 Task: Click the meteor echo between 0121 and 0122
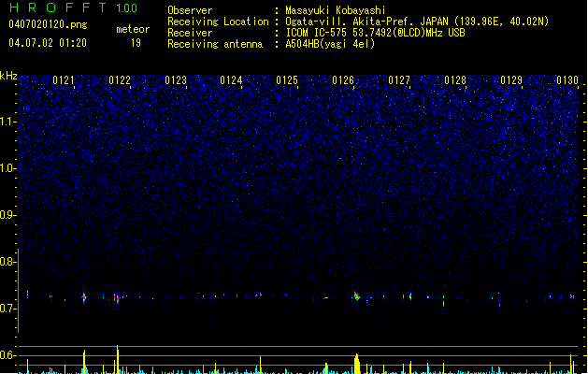pyautogui.click(x=84, y=296)
